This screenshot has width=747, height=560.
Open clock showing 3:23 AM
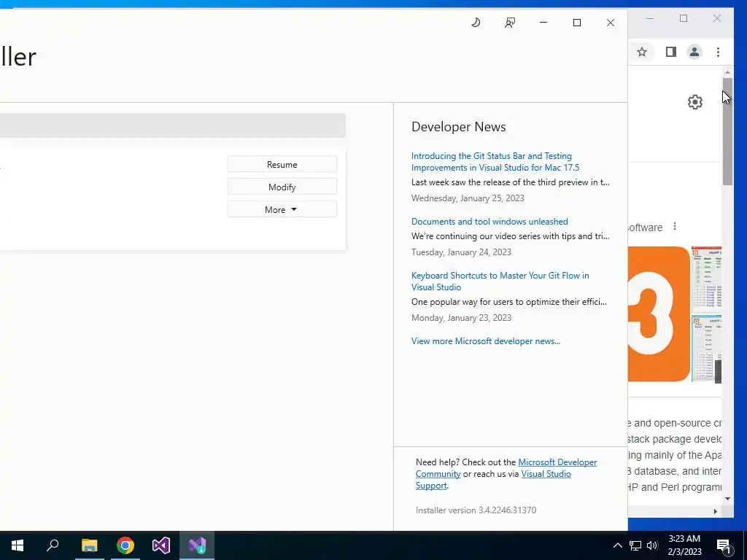[x=684, y=545]
